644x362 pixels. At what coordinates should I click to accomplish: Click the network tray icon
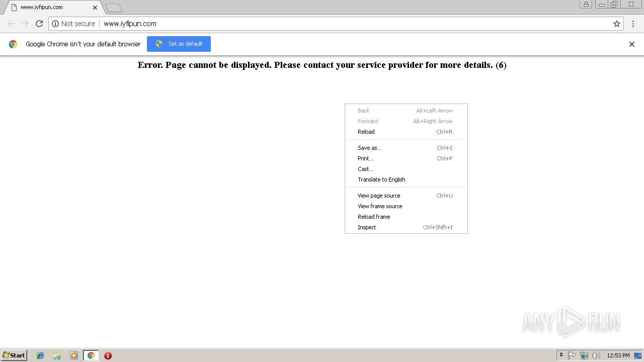(x=584, y=355)
